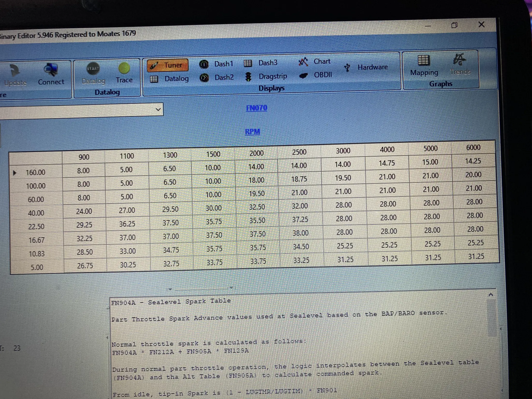Open the Hardware USB settings
Screen dimensions: 532x399
(366, 67)
